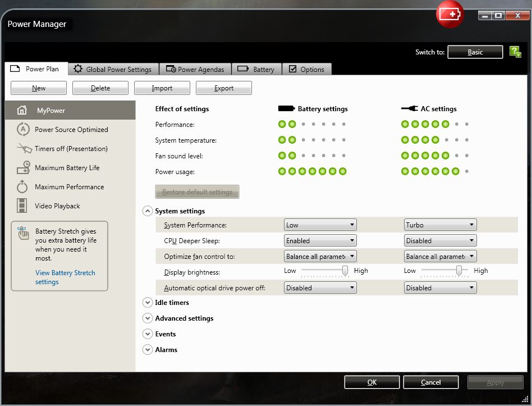532x406 pixels.
Task: Click the Delete plan button
Action: point(100,88)
